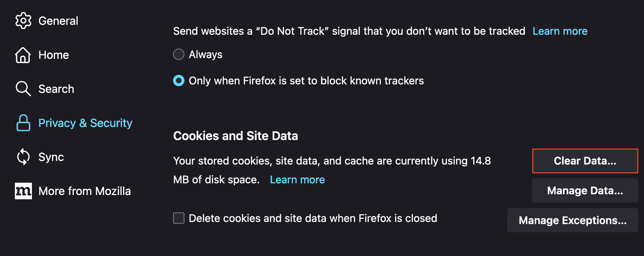Image resolution: width=644 pixels, height=256 pixels.
Task: Open the More from Mozilla category
Action: pyautogui.click(x=84, y=191)
